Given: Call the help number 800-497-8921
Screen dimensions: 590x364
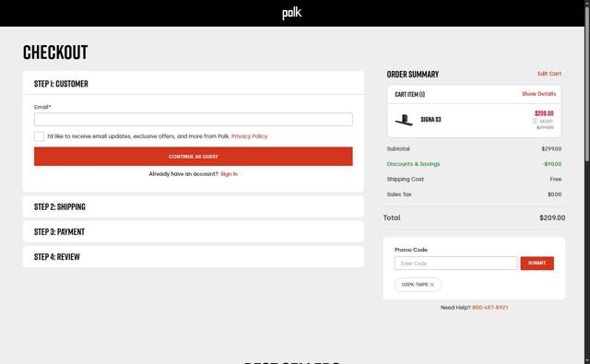Looking at the screenshot, I should point(490,308).
